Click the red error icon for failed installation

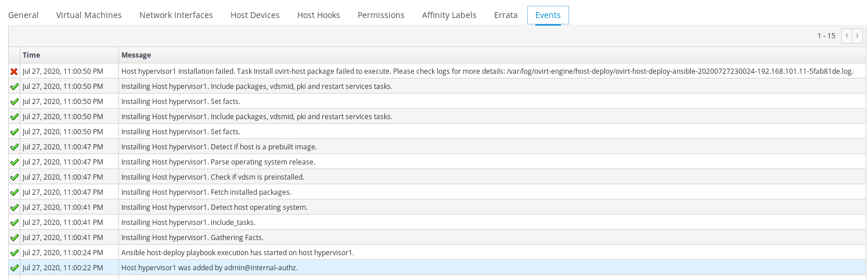14,71
